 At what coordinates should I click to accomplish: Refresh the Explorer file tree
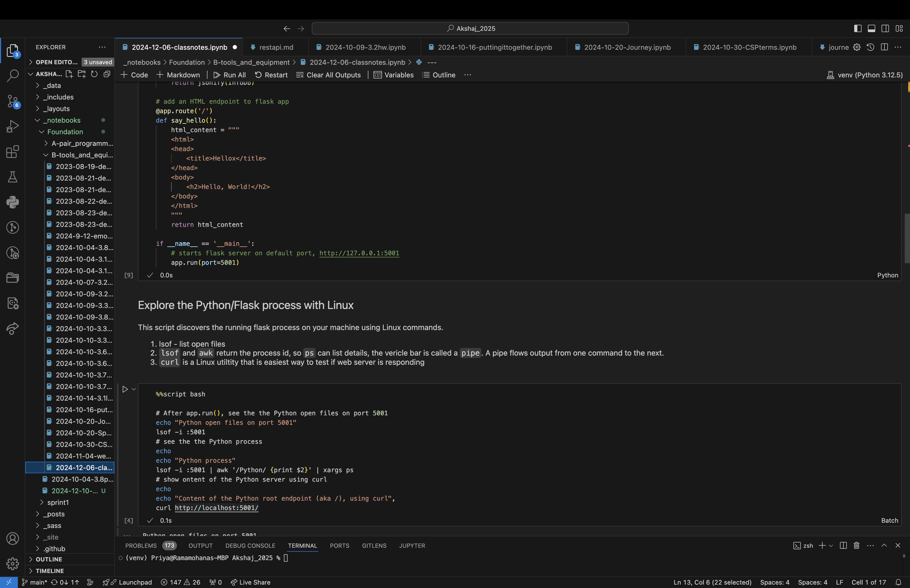tap(94, 74)
